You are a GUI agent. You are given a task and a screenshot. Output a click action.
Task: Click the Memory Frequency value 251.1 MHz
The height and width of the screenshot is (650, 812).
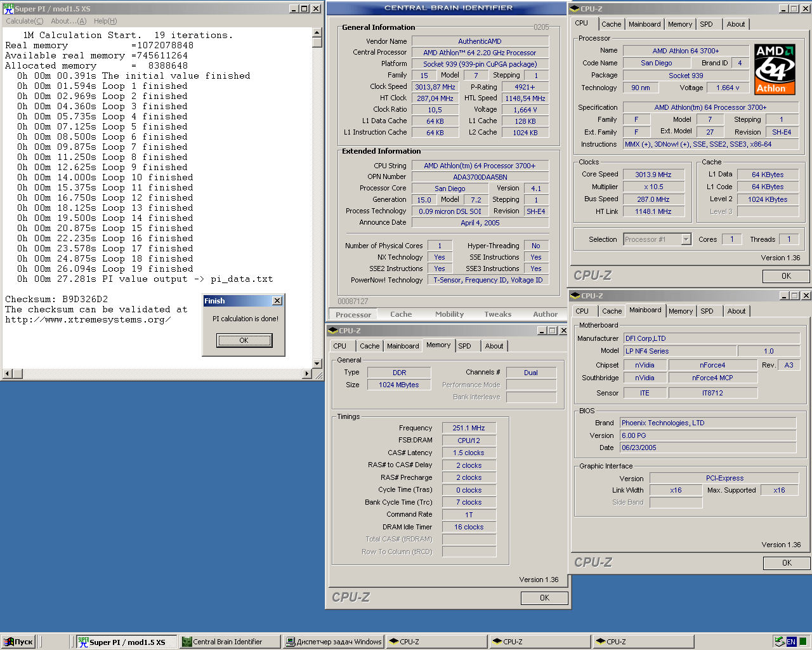point(469,428)
